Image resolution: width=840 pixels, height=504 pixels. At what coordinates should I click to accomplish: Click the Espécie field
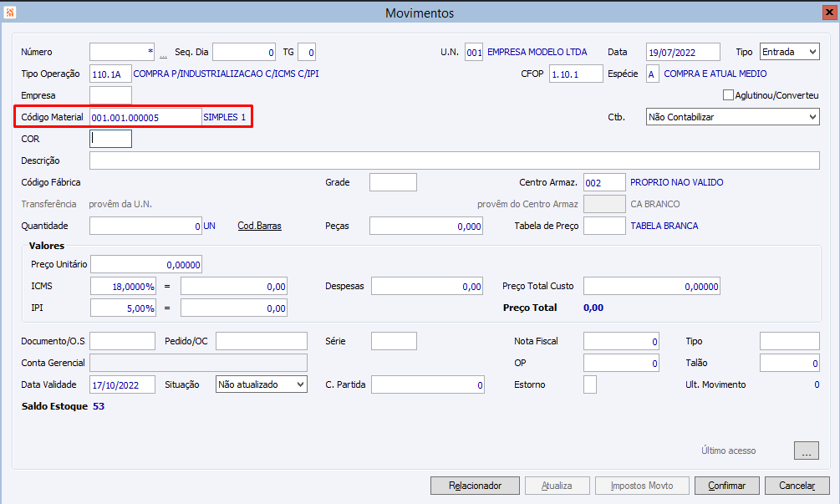653,74
